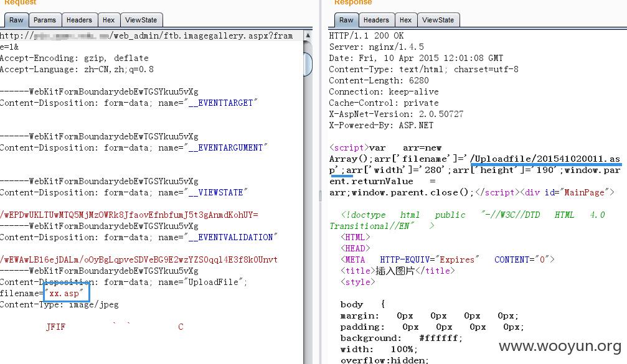Click the response Date header line
This screenshot has height=364, width=627.
[416, 58]
